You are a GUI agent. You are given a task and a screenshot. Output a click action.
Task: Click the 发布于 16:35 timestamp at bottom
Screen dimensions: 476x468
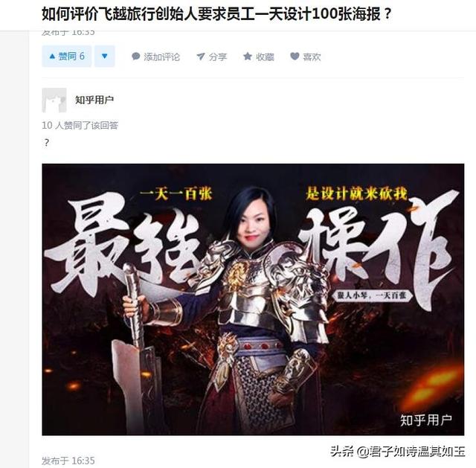point(68,461)
